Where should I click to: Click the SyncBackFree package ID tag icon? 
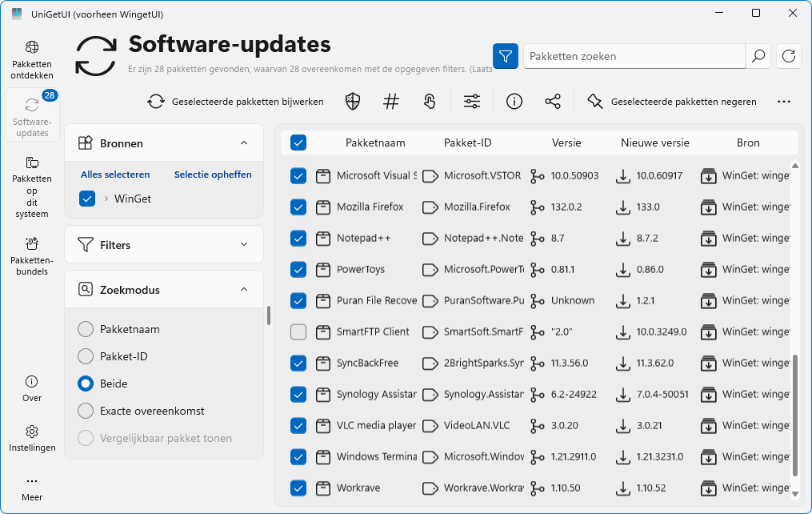pyautogui.click(x=430, y=363)
